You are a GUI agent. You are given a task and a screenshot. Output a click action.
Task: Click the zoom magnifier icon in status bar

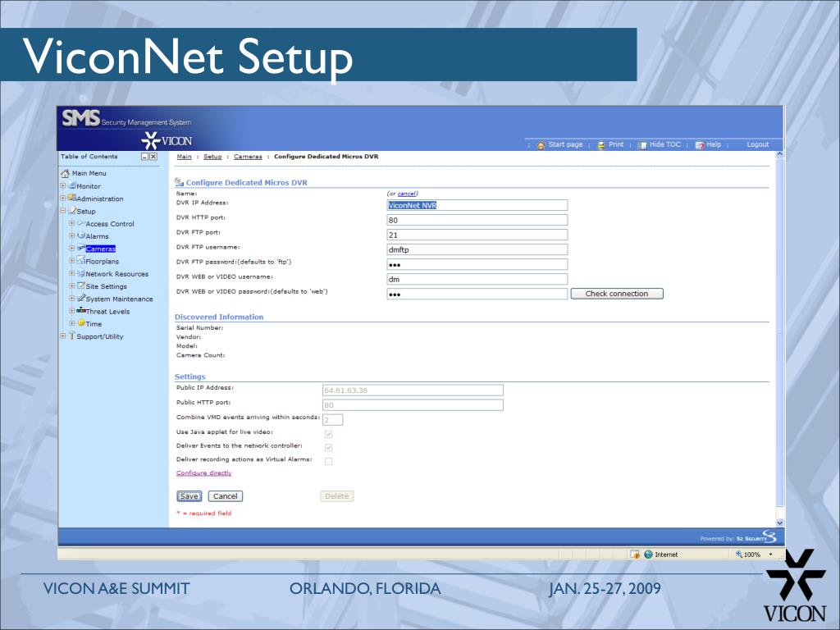[x=739, y=555]
